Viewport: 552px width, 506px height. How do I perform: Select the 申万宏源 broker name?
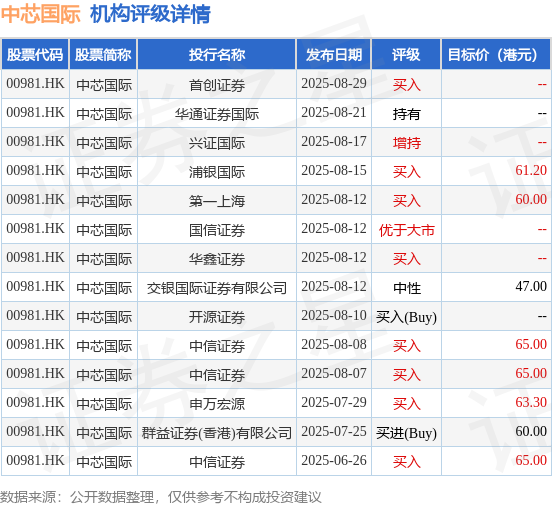pyautogui.click(x=217, y=404)
